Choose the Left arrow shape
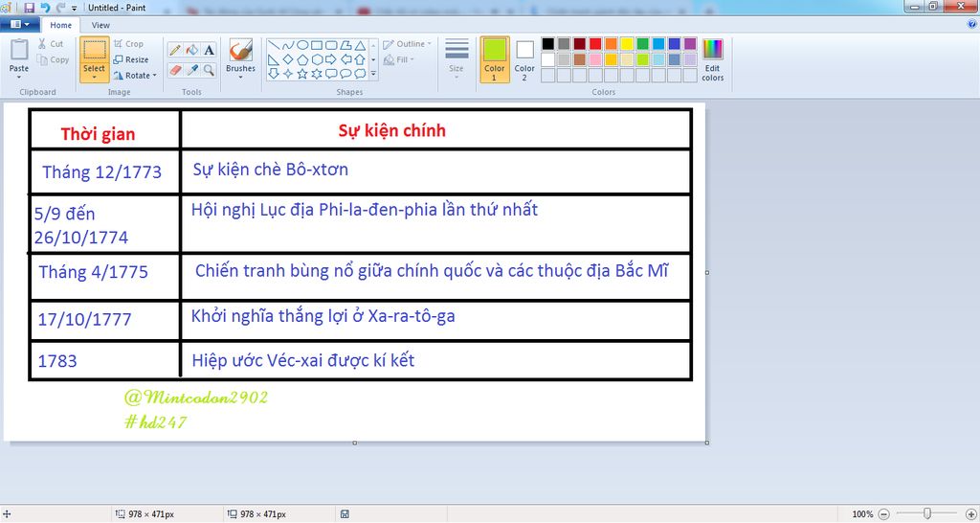Image resolution: width=980 pixels, height=523 pixels. tap(345, 59)
